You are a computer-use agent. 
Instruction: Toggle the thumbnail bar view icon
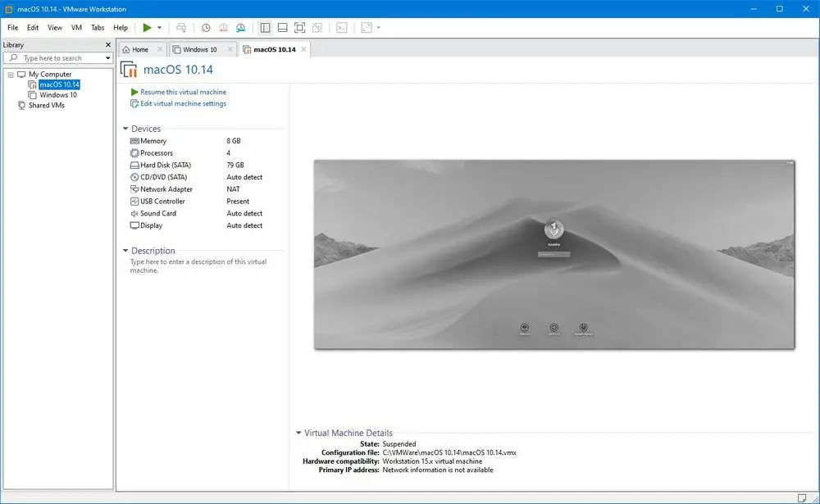(282, 28)
